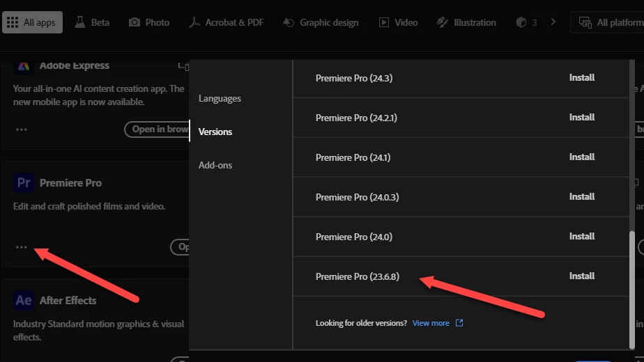Install Premiere Pro (24.0.3)
644x362 pixels.
click(581, 196)
